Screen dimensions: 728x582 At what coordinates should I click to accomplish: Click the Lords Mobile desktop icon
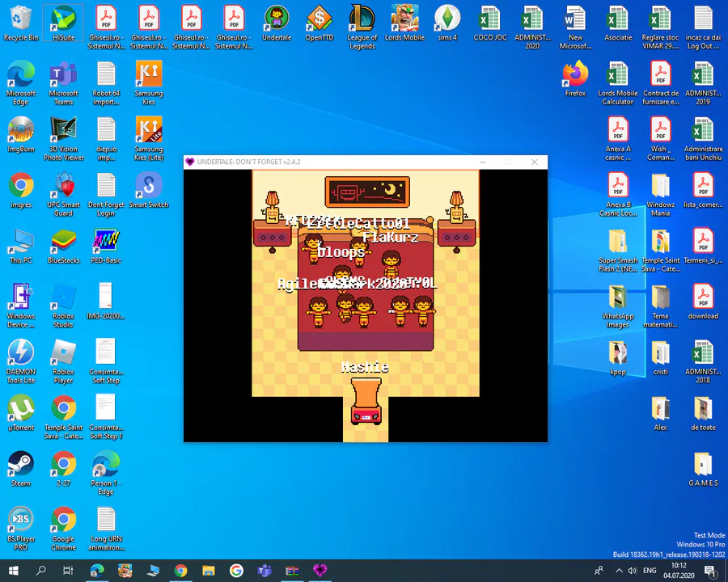point(404,23)
